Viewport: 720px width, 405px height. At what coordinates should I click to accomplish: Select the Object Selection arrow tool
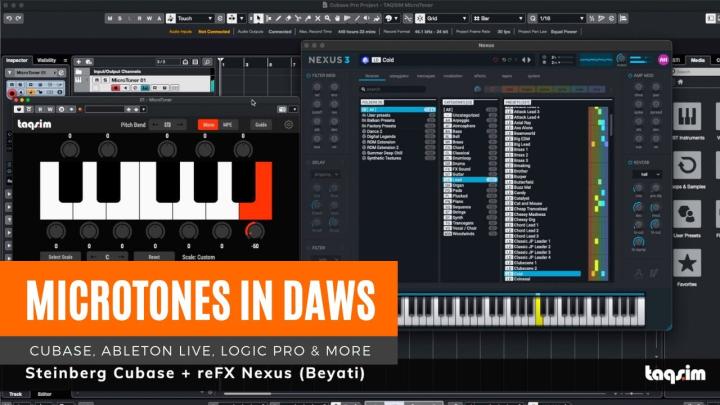coord(259,18)
